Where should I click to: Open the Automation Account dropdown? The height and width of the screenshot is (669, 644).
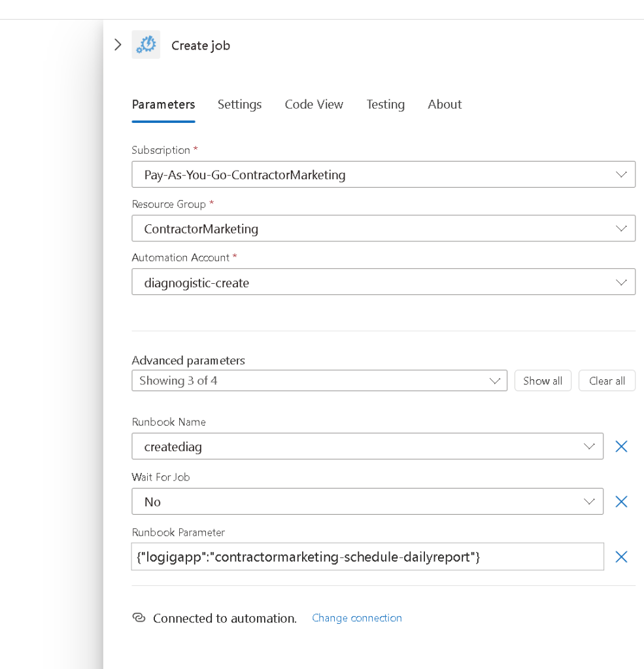tap(383, 282)
